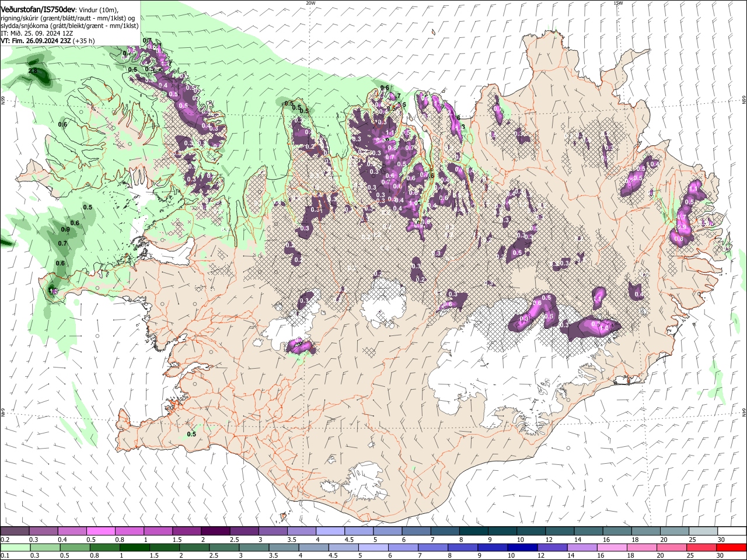The width and height of the screenshot is (747, 560).
Task: Click the top-row legend label 18
Action: [x=634, y=540]
